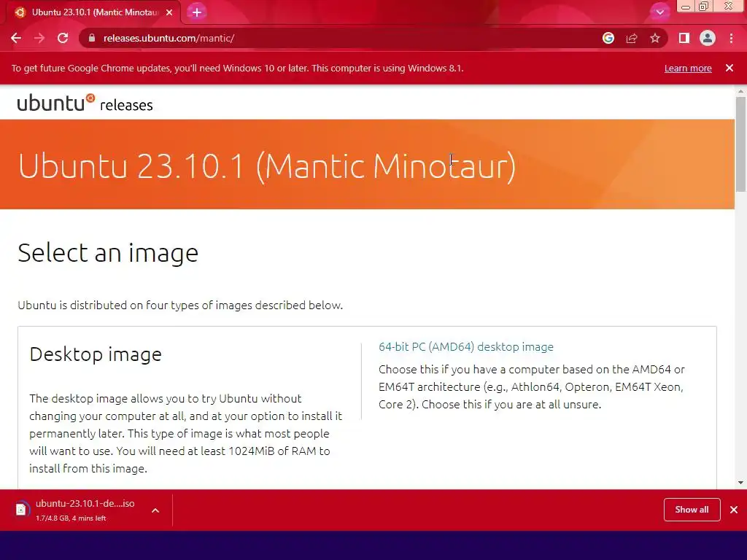This screenshot has width=747, height=560.
Task: Reload the Ubuntu releases page
Action: coord(63,38)
